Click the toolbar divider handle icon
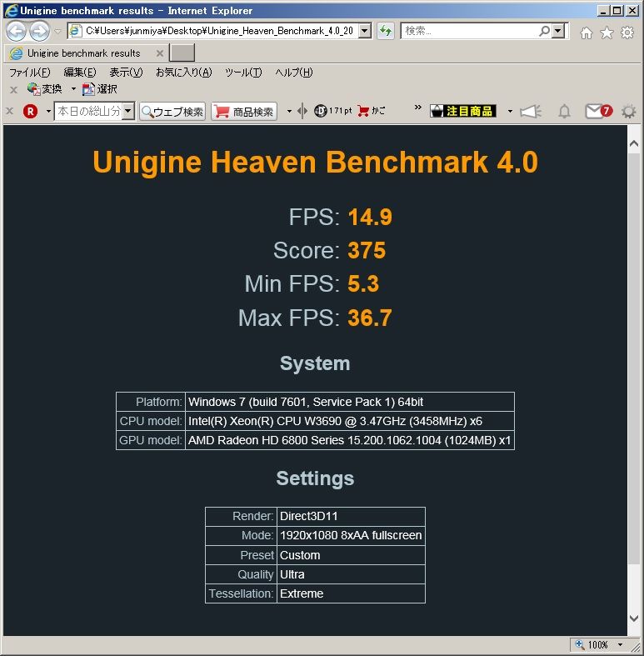This screenshot has height=656, width=644. [x=302, y=112]
